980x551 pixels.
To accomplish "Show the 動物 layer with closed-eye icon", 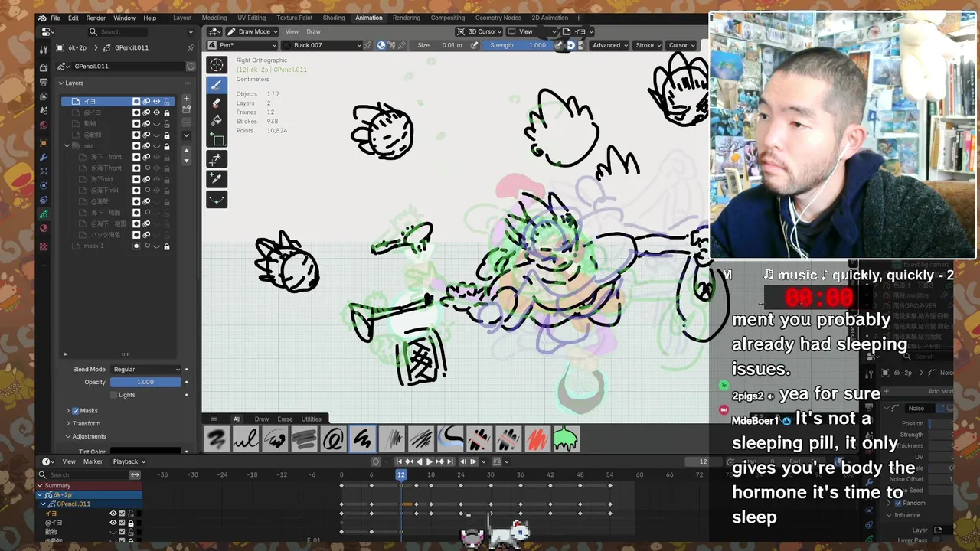I will [156, 123].
